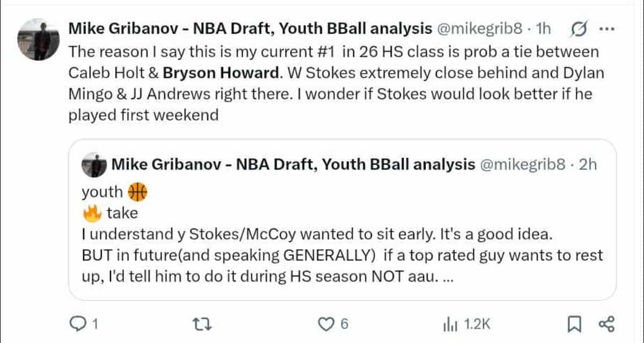The height and width of the screenshot is (343, 644).
Task: Bookmark this post
Action: [574, 324]
